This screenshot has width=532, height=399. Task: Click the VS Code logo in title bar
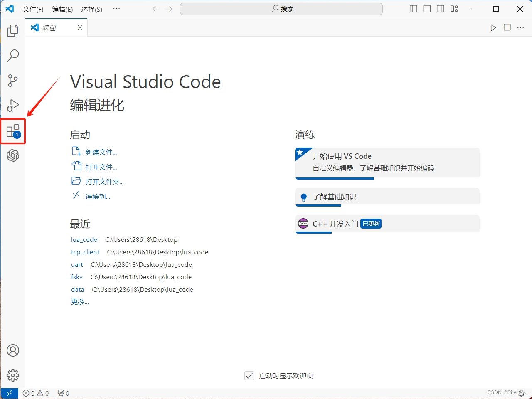click(x=10, y=9)
